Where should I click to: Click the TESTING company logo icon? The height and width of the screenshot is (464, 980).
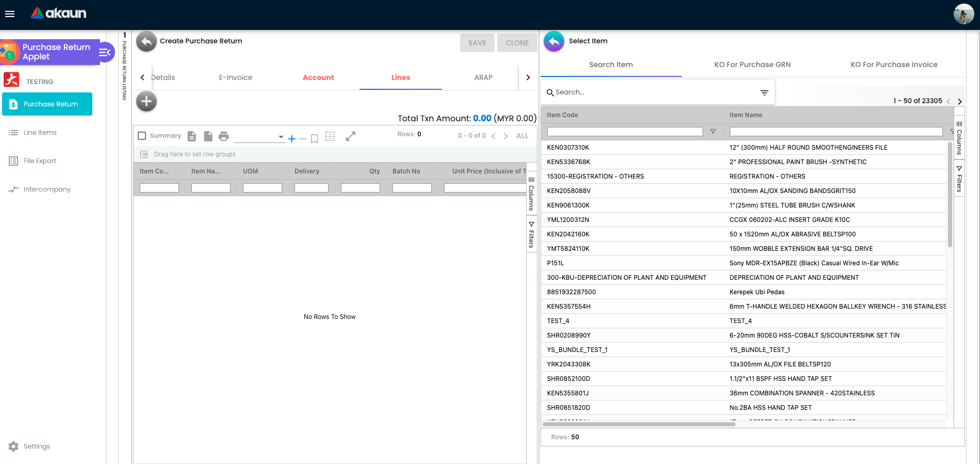[x=11, y=80]
